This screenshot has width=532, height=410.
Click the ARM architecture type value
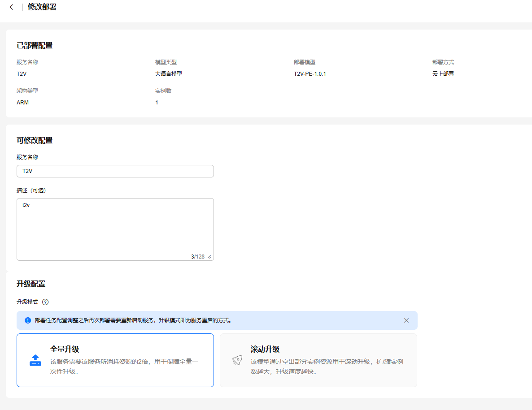point(22,103)
